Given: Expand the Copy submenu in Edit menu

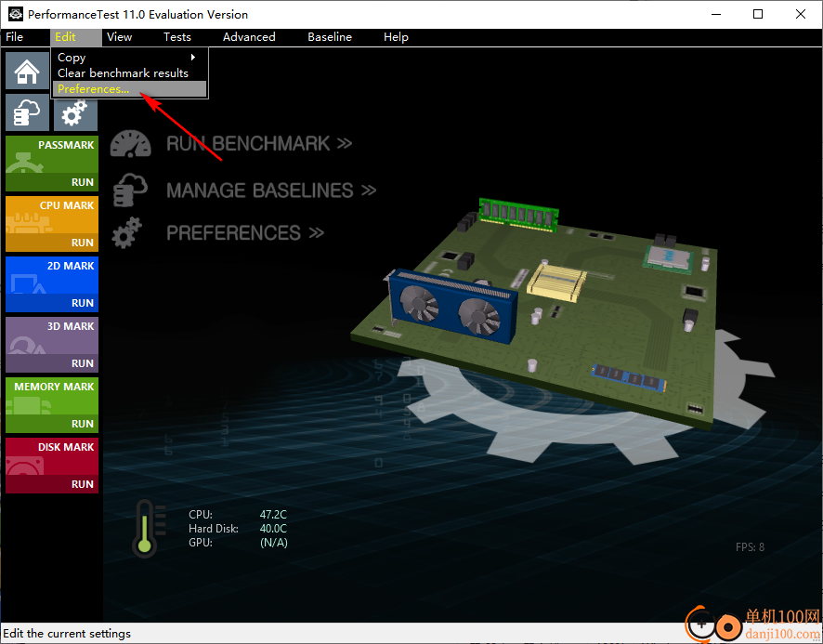Looking at the screenshot, I should (129, 58).
